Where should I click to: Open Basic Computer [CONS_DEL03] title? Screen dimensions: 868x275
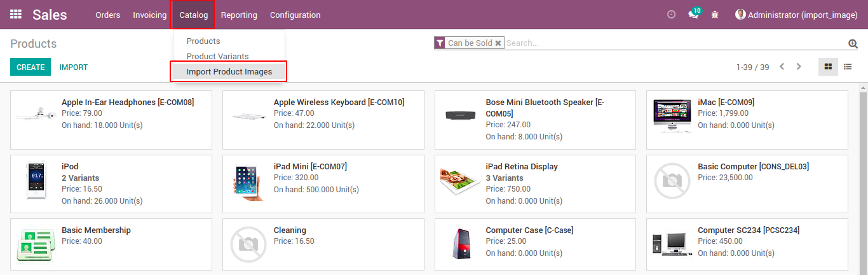tap(753, 166)
